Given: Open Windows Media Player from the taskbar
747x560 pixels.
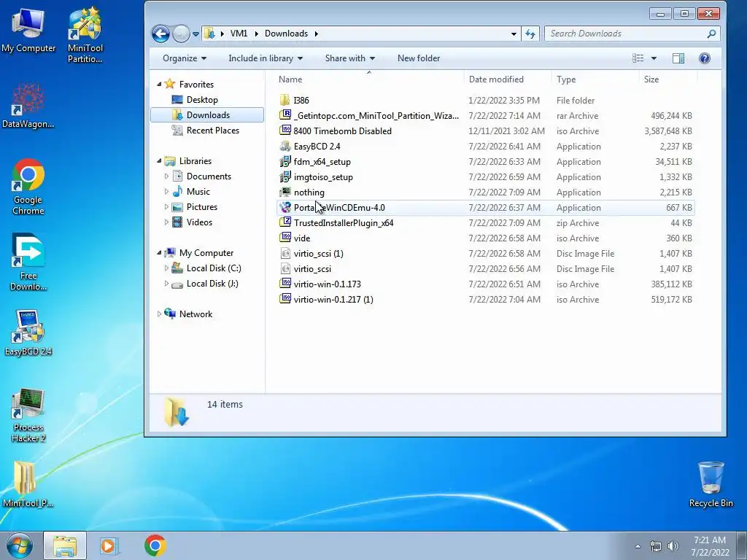Looking at the screenshot, I should point(109,545).
